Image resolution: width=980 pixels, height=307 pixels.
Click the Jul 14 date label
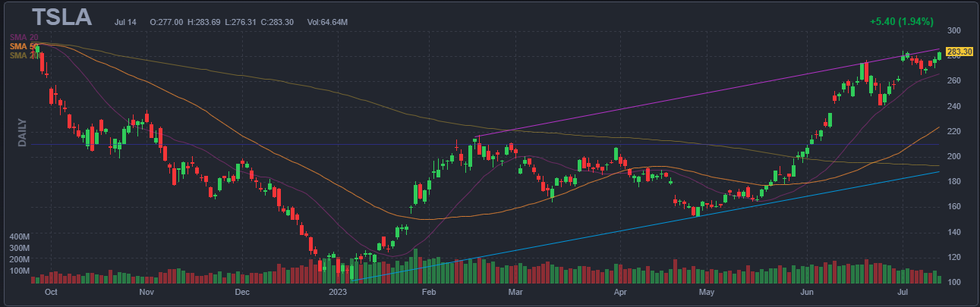124,22
